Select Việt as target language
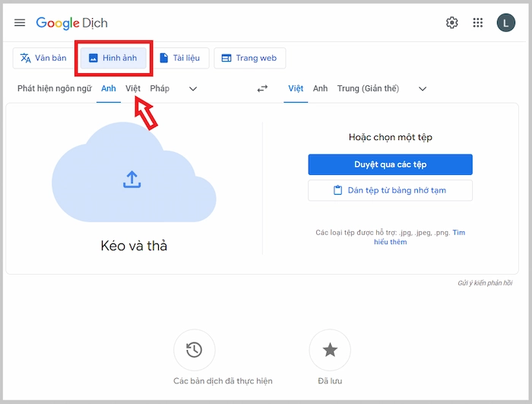This screenshot has width=532, height=404. pos(296,89)
